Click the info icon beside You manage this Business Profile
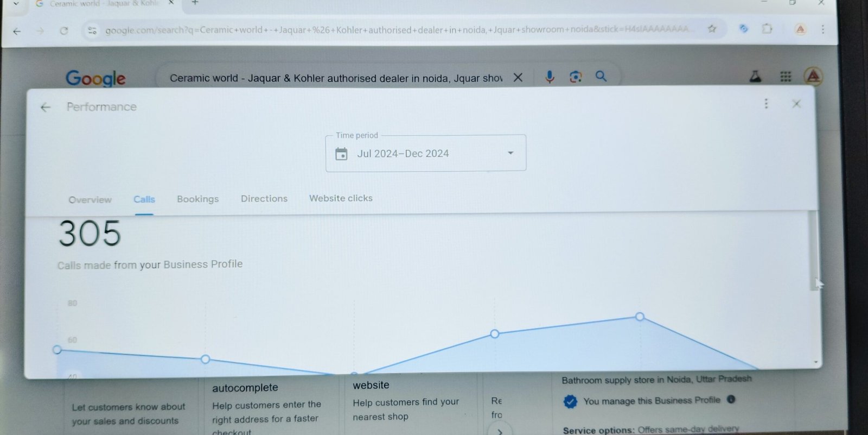Screen dimensions: 868x435 tap(731, 400)
